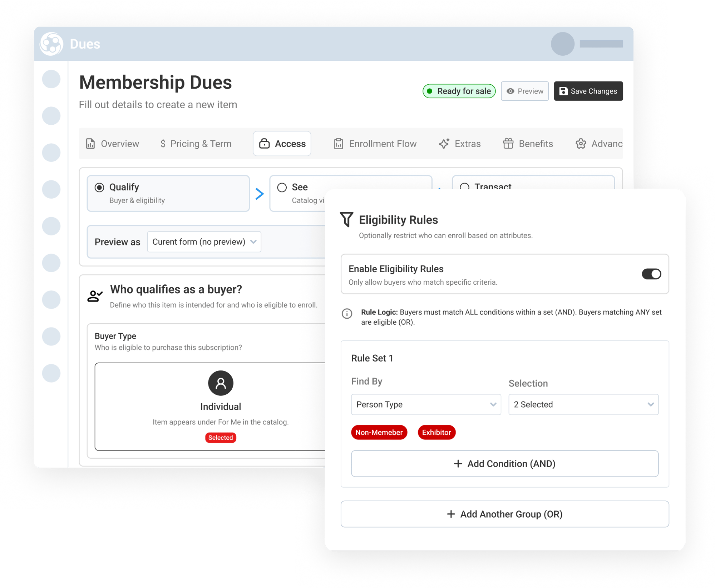Click Add Condition (AND) button
The width and height of the screenshot is (715, 588).
point(504,464)
